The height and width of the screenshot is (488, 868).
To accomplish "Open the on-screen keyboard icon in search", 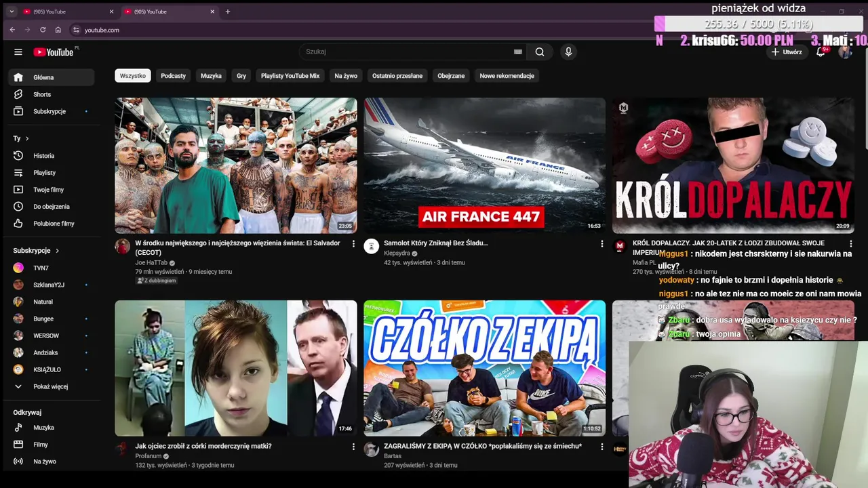I will coord(518,52).
